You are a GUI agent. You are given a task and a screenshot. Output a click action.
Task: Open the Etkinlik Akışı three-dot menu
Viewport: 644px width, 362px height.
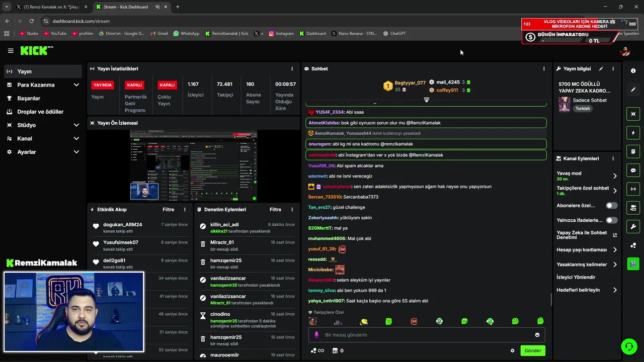tap(185, 210)
